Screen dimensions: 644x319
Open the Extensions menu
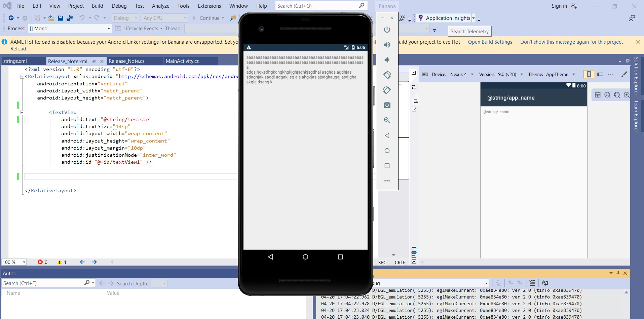[209, 6]
